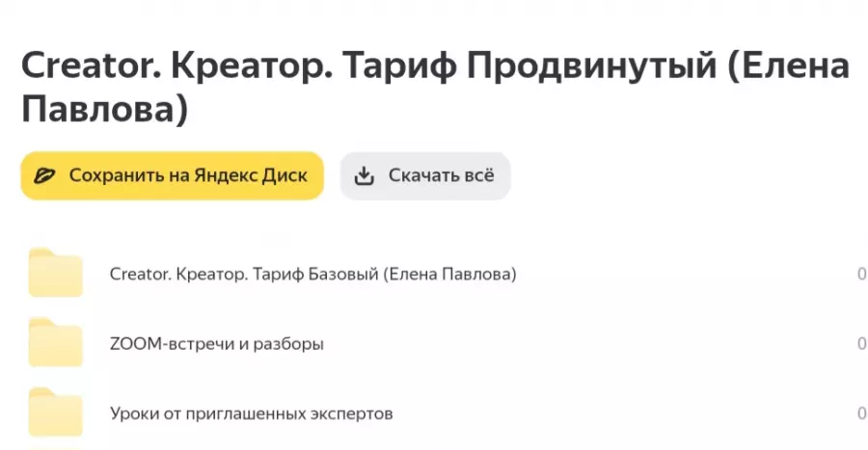Click the 0 count on the ZOOM-встречи row
The image size is (868, 450).
[861, 344]
